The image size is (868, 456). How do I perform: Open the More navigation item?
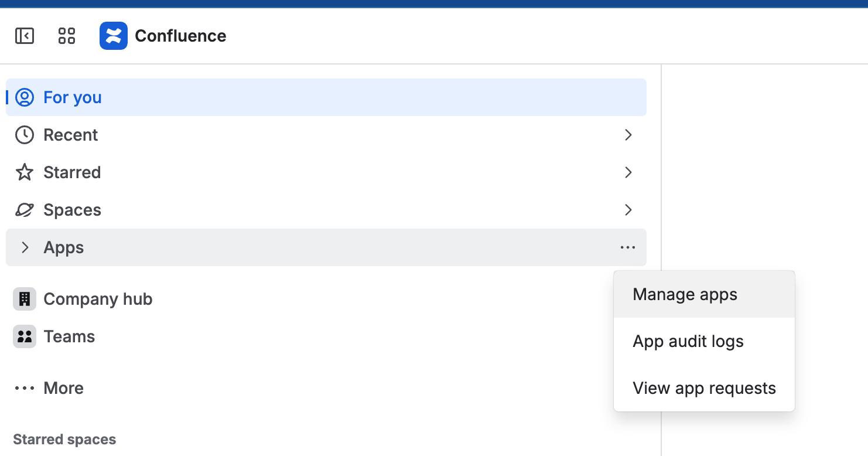click(63, 388)
